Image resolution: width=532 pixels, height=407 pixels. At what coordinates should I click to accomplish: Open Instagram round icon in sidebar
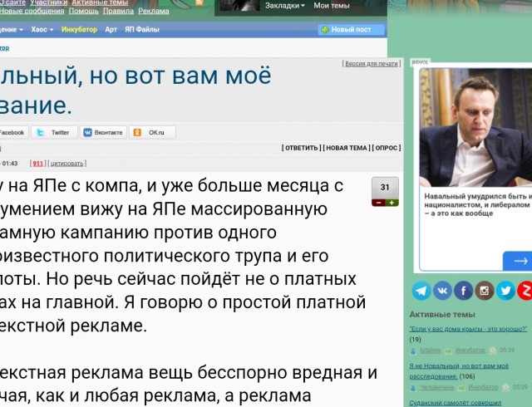[485, 291]
